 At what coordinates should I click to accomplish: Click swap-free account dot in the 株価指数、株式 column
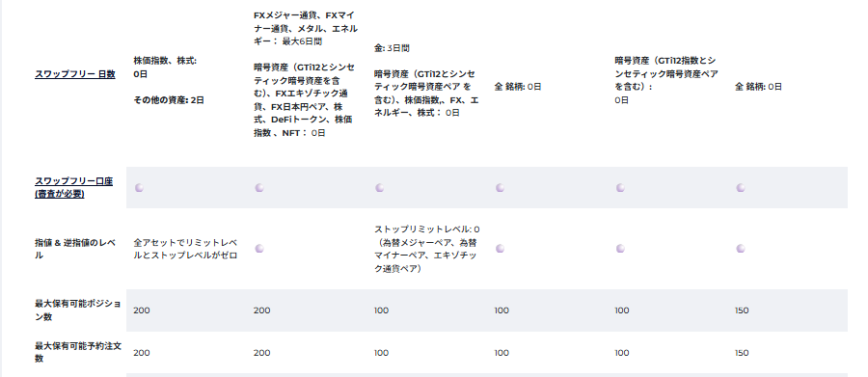pyautogui.click(x=139, y=188)
